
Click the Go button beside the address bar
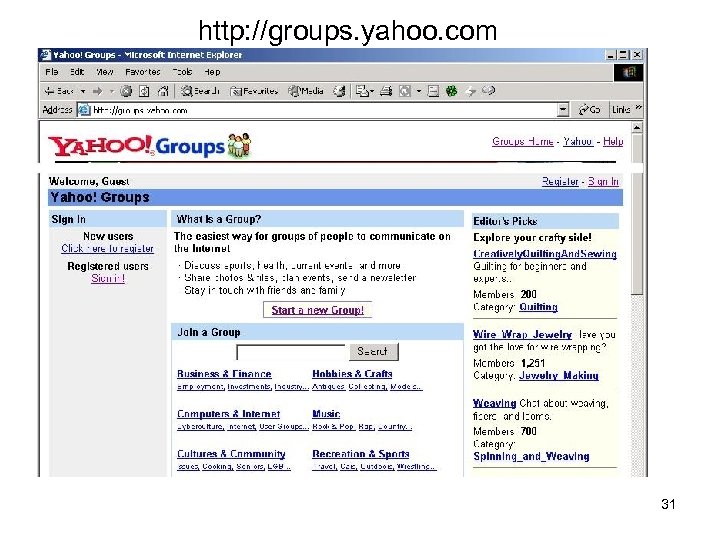[x=590, y=110]
